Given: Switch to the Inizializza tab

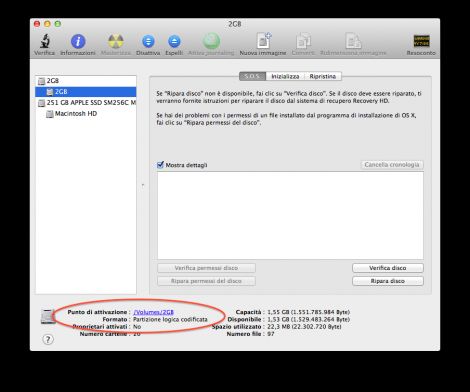Looking at the screenshot, I should click(285, 76).
